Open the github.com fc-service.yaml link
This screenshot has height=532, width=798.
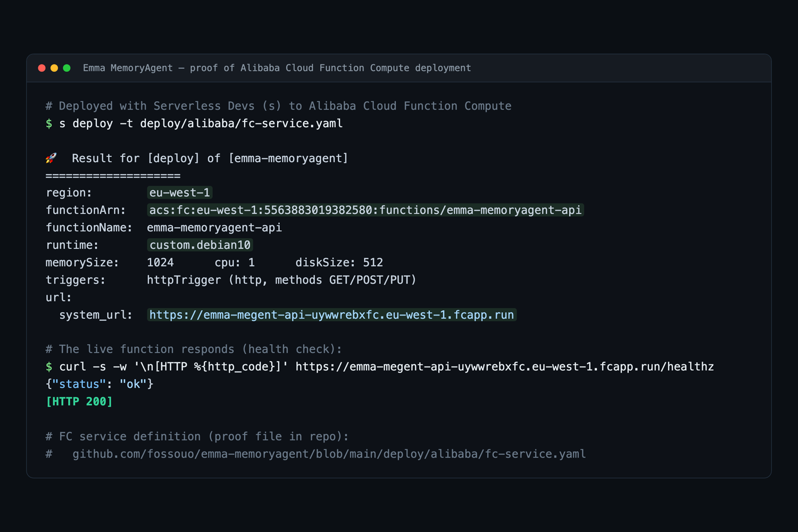(x=329, y=454)
